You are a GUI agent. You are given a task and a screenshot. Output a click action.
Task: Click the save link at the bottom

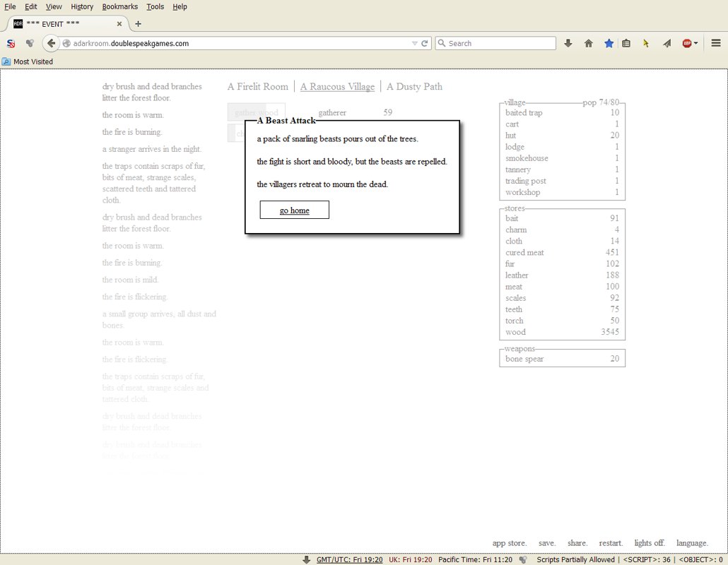click(546, 543)
